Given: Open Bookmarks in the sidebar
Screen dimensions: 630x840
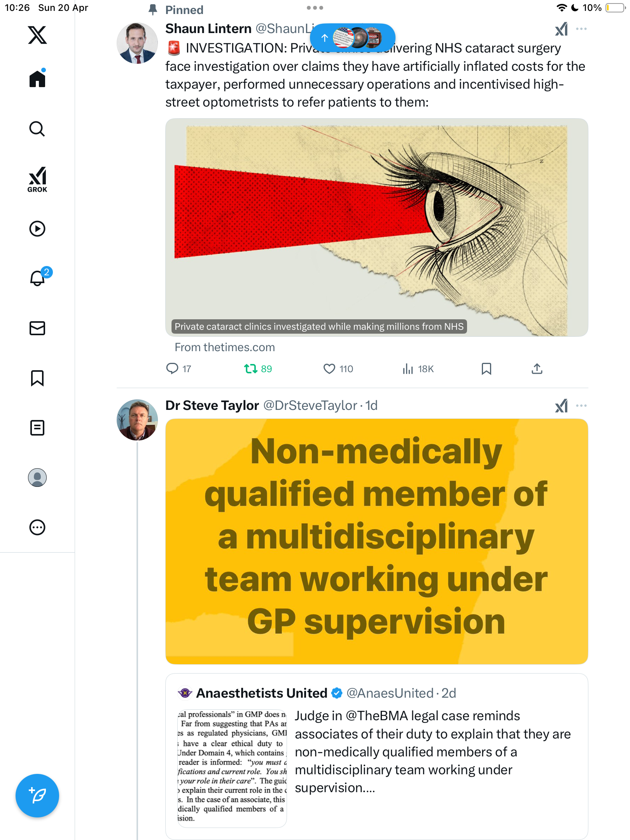Looking at the screenshot, I should [37, 378].
